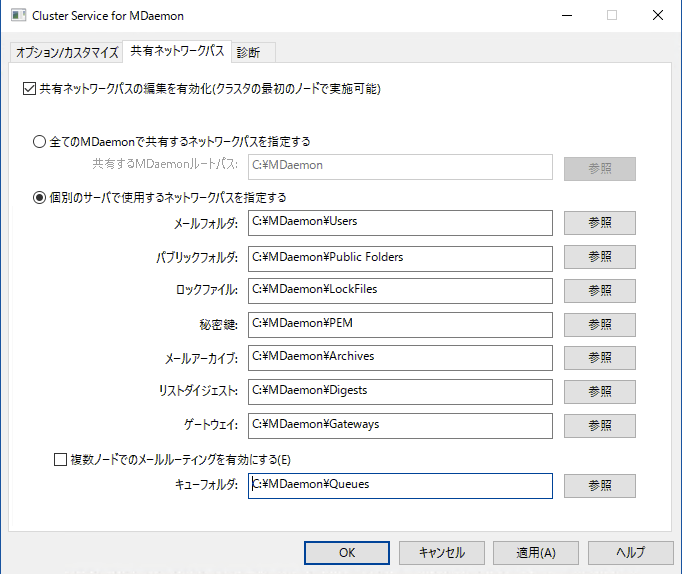The width and height of the screenshot is (682, 574).
Task: Click 参照 for メールアーカイブ
Action: click(599, 358)
